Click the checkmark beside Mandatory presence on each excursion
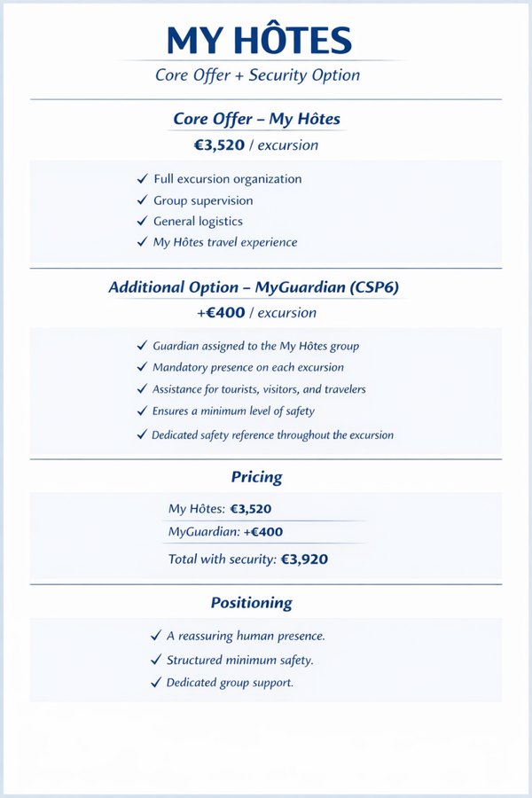The width and height of the screenshot is (532, 798). tap(143, 367)
